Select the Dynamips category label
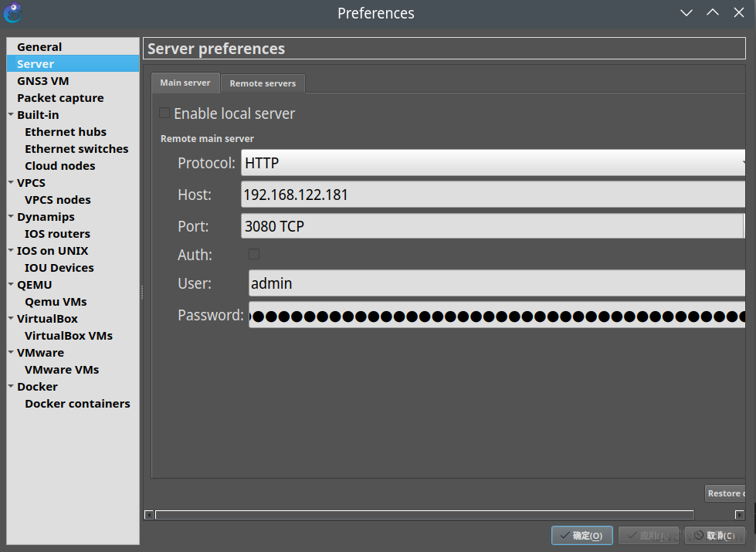The image size is (756, 552). (46, 217)
